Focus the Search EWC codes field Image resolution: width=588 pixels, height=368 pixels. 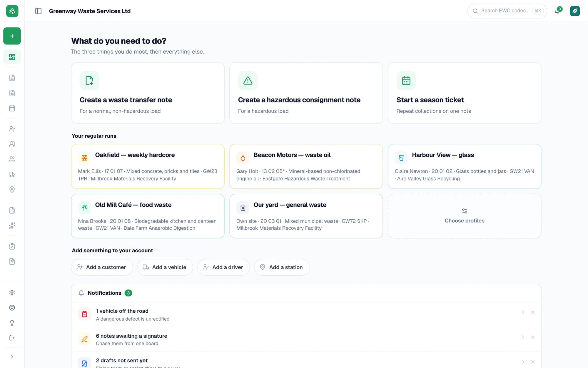[507, 11]
